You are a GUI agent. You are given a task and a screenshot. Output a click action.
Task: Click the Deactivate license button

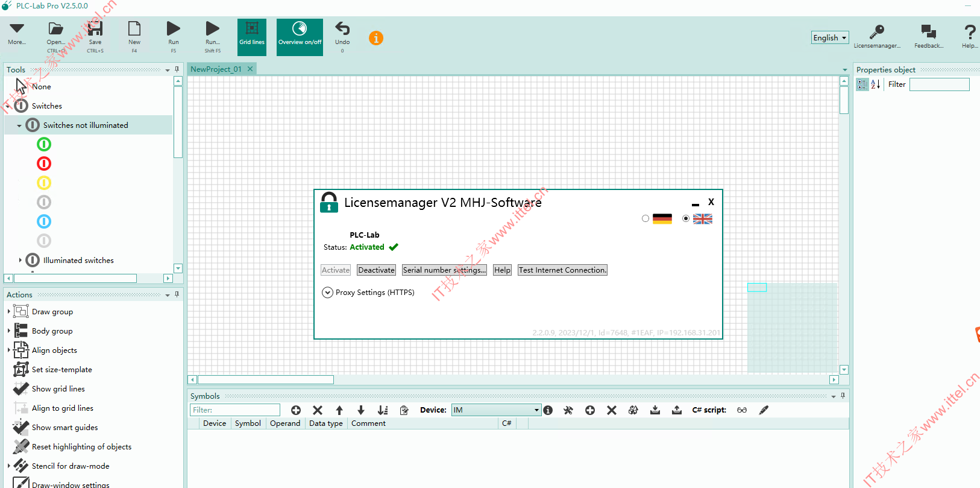tap(377, 270)
